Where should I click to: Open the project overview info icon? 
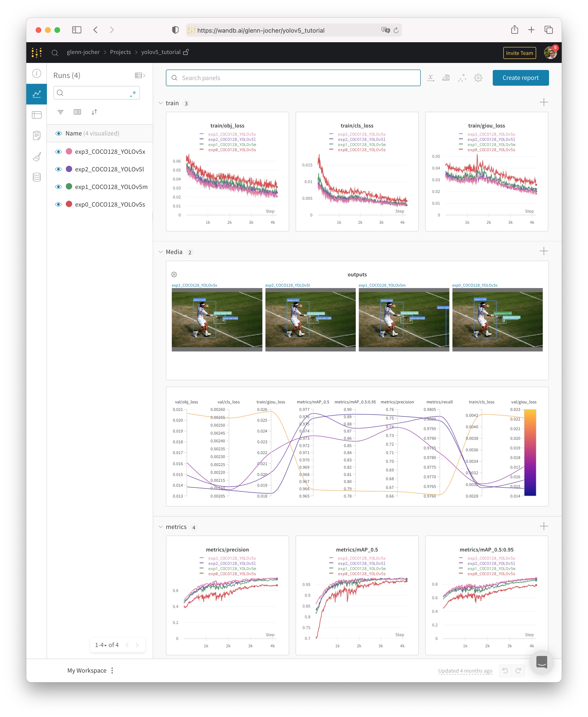click(x=37, y=73)
